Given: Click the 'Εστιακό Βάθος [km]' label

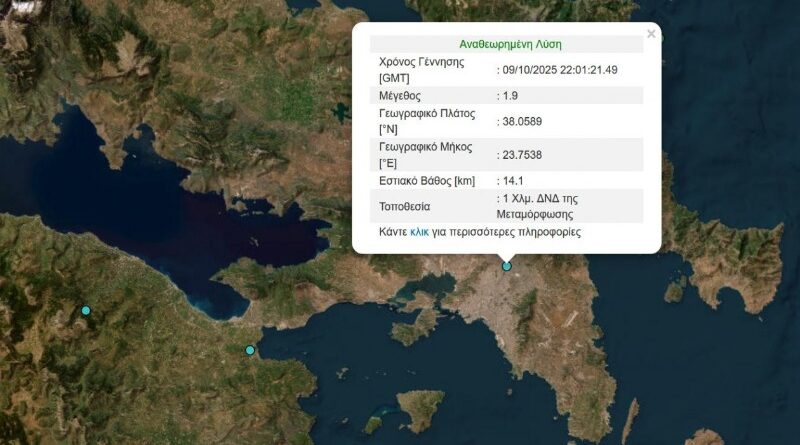Looking at the screenshot, I should 426,181.
